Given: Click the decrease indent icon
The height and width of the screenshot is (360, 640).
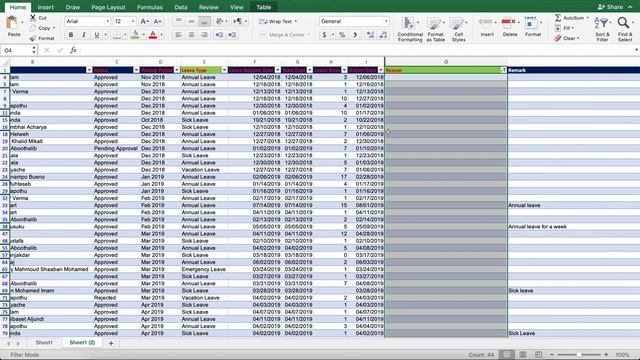Looking at the screenshot, I should click(x=219, y=35).
